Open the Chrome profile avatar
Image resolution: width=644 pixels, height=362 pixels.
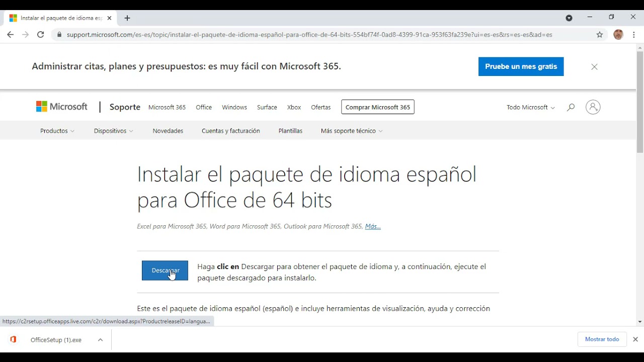coord(618,35)
